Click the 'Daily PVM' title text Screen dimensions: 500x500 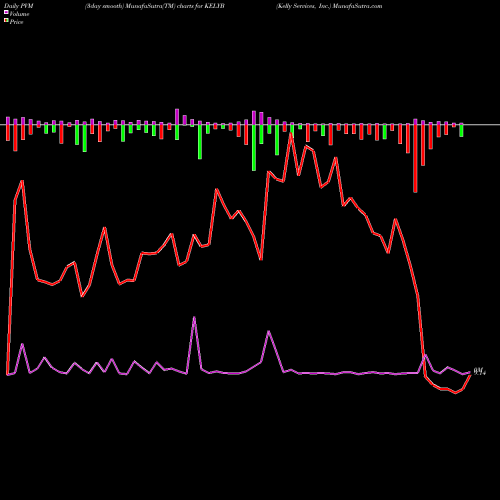[x=19, y=6]
